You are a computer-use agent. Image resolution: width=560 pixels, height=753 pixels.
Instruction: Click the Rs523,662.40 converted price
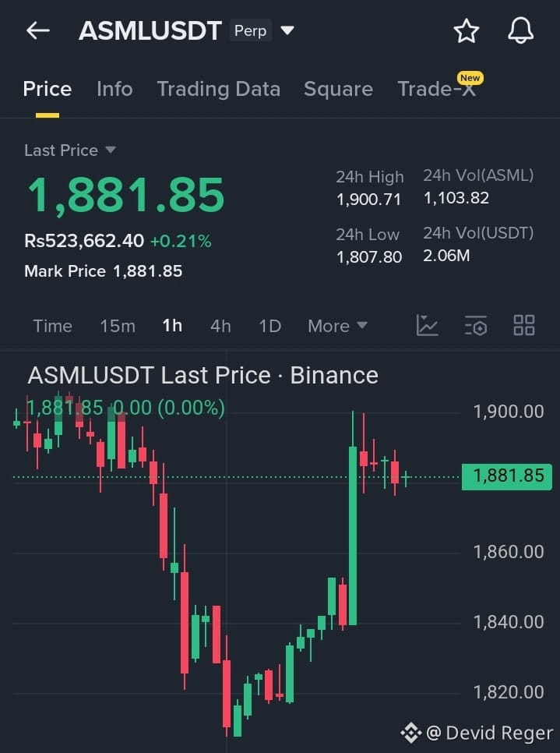[x=84, y=241]
